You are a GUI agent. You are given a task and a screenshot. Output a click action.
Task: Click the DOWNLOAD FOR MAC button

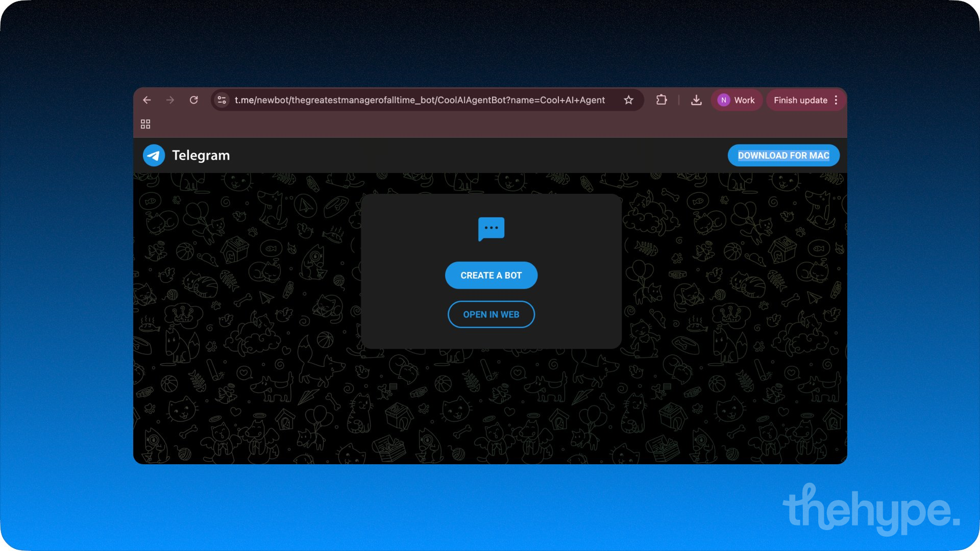coord(783,156)
